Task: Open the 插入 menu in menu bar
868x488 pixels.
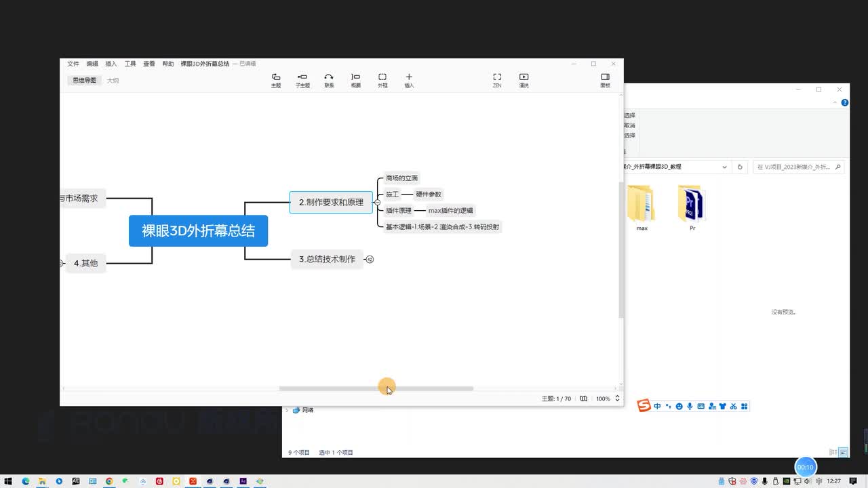Action: 111,64
